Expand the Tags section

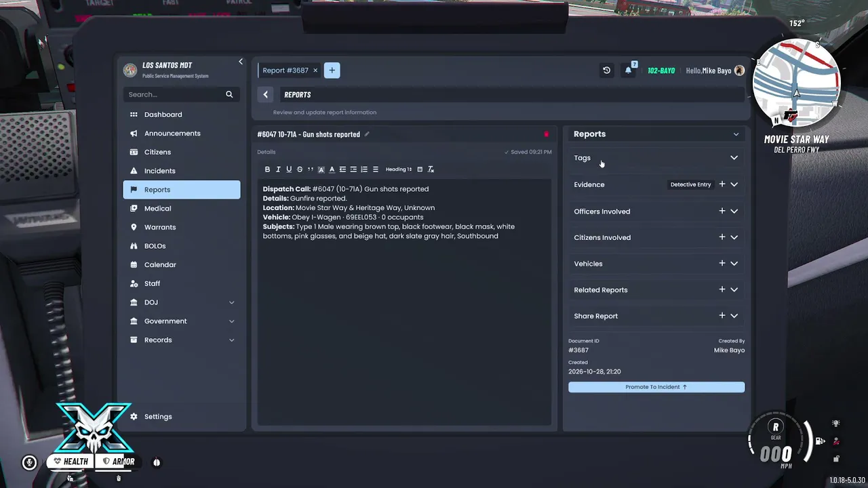(734, 158)
